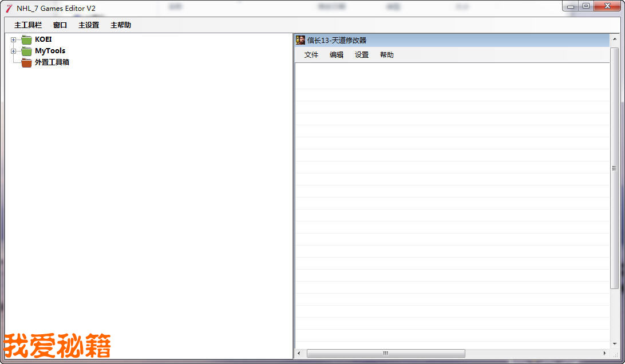Open the 设置 menu in the editor
The height and width of the screenshot is (364, 625).
pyautogui.click(x=362, y=55)
